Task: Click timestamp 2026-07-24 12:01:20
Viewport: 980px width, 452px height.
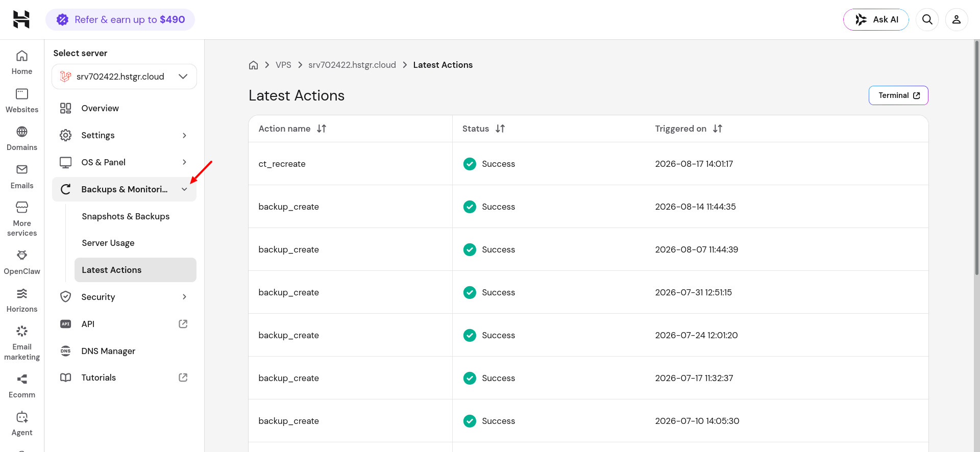Action: point(696,335)
